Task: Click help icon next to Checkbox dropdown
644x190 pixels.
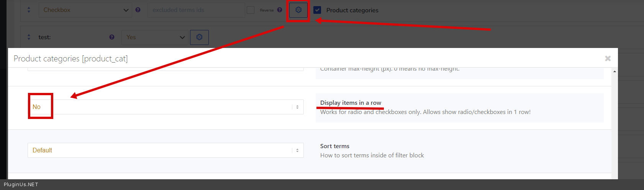Action: [x=138, y=10]
